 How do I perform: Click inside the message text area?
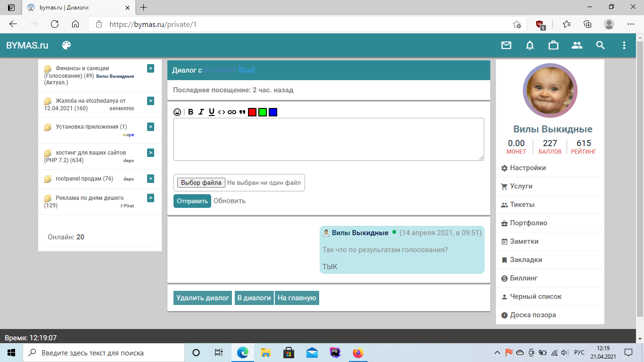click(329, 139)
